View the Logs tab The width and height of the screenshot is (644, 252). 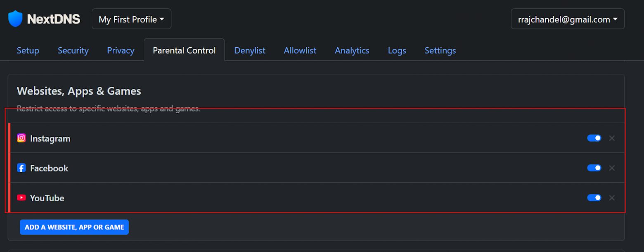397,50
